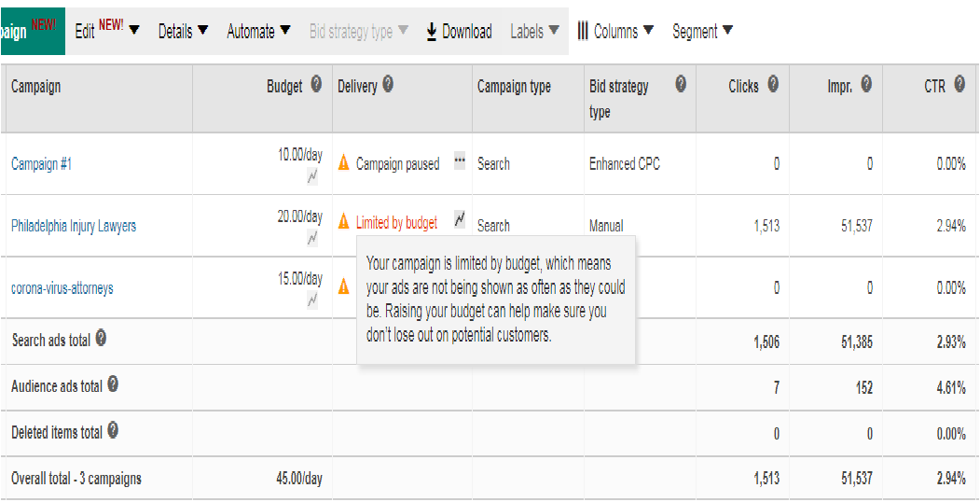The image size is (980, 502).
Task: Open the corona-virus-attorneys campaign link
Action: pos(62,288)
